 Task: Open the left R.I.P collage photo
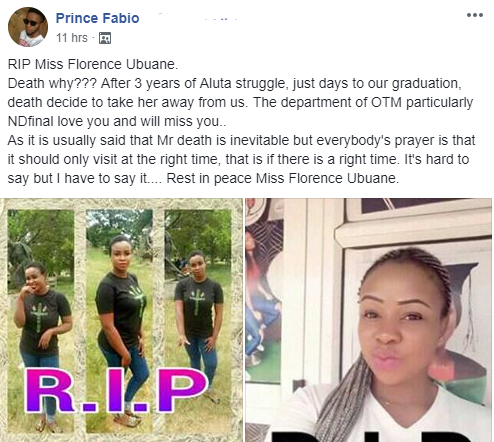point(122,320)
